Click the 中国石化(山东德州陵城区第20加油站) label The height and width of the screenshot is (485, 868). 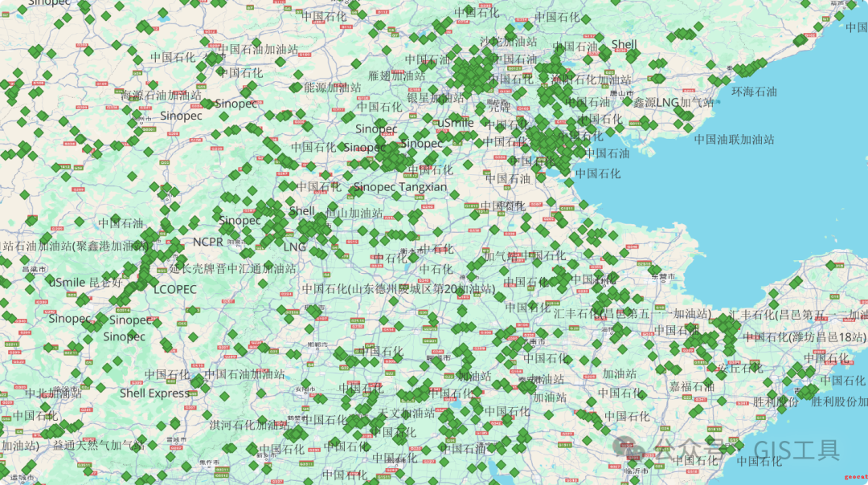[x=399, y=289]
